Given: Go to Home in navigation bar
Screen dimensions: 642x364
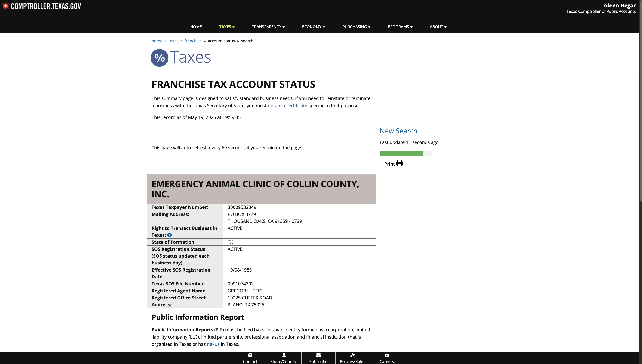Looking at the screenshot, I should [x=196, y=27].
